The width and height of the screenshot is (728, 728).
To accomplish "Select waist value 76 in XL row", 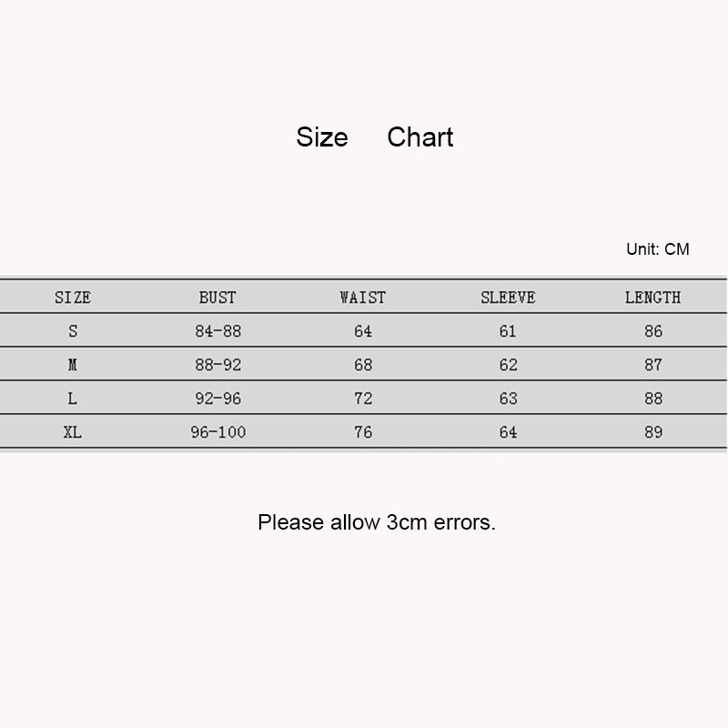I will click(x=363, y=432).
